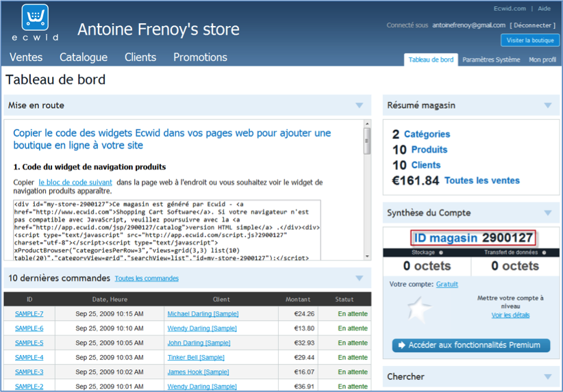The image size is (563, 392).
Task: Click the Sep 25, 2009 10:03 AM cell
Action: (x=110, y=358)
